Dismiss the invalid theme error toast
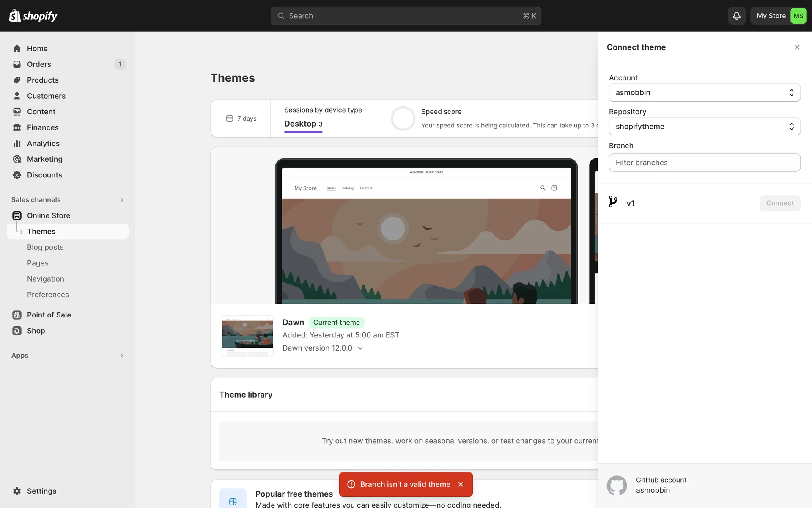The width and height of the screenshot is (812, 508). coord(461,484)
